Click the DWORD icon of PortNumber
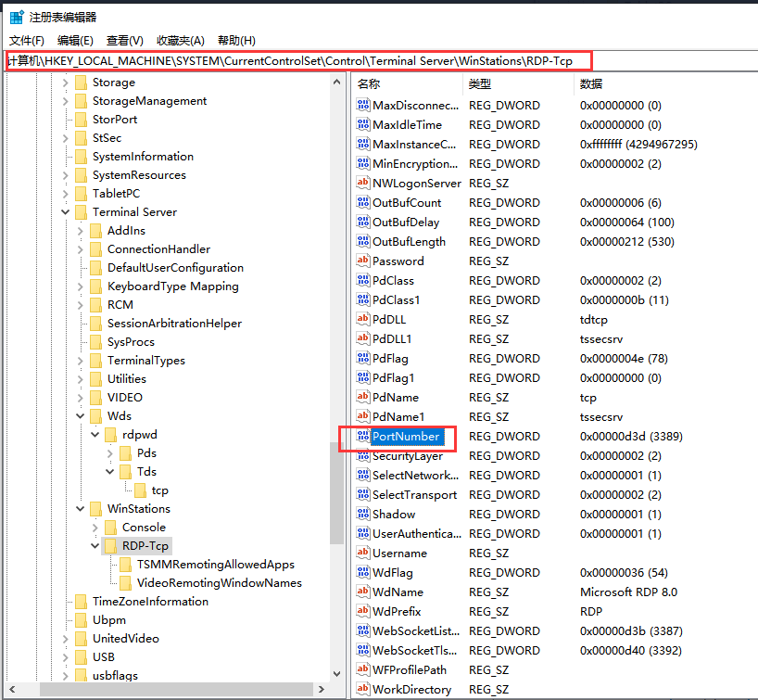The height and width of the screenshot is (700, 758). [363, 436]
